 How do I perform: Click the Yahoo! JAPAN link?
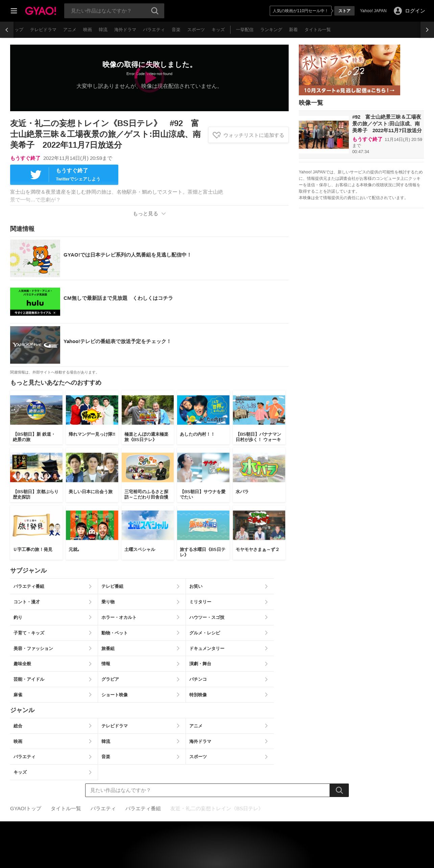coord(373,11)
